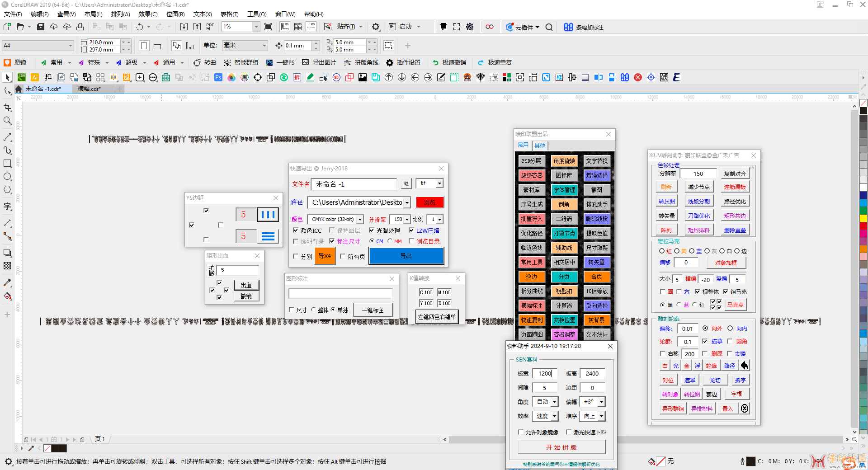The width and height of the screenshot is (868, 470).
Task: Click the 条幅加标注 blue icon
Action: pos(569,27)
